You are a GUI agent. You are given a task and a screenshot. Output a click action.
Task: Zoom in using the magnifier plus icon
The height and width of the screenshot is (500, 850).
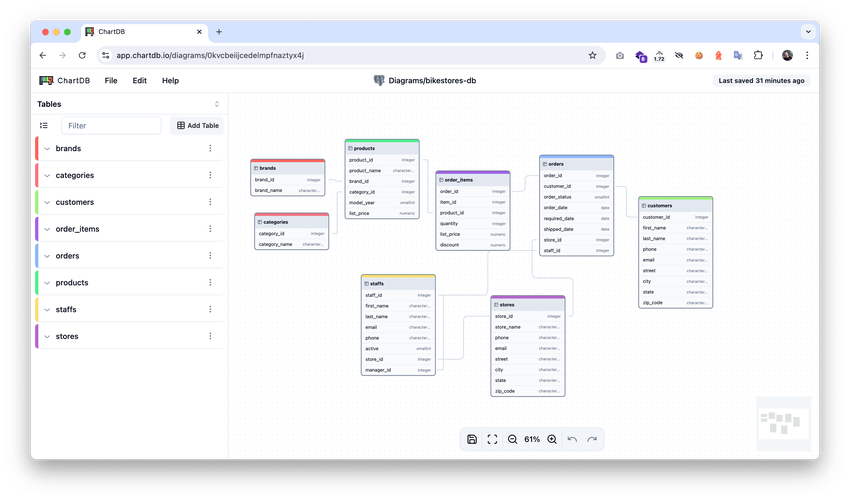pos(552,439)
